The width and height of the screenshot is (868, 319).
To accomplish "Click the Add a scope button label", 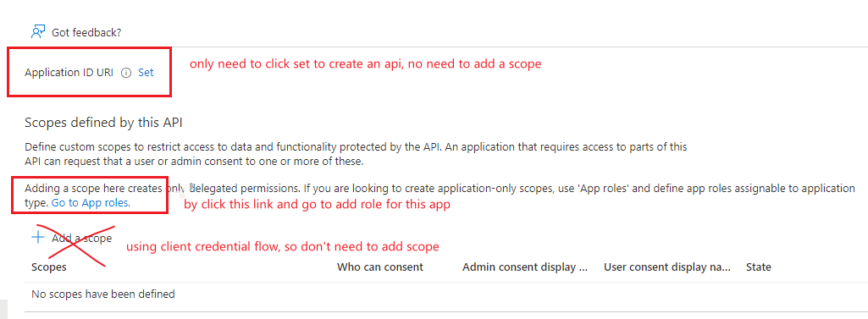I will tap(82, 239).
